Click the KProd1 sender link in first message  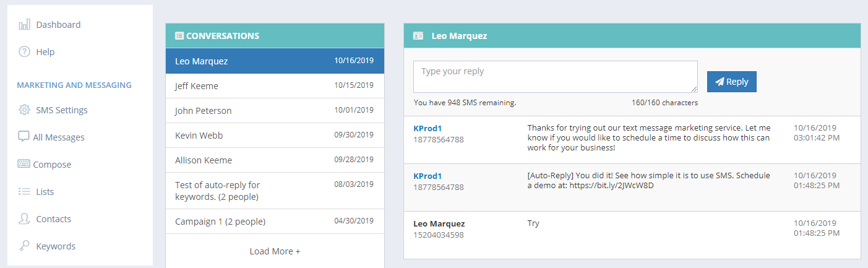(x=428, y=128)
